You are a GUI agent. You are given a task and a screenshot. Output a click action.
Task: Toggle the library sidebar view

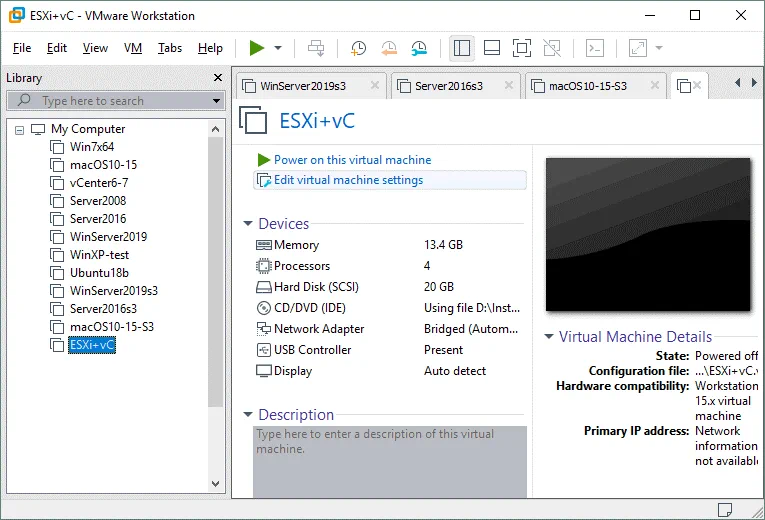[461, 48]
